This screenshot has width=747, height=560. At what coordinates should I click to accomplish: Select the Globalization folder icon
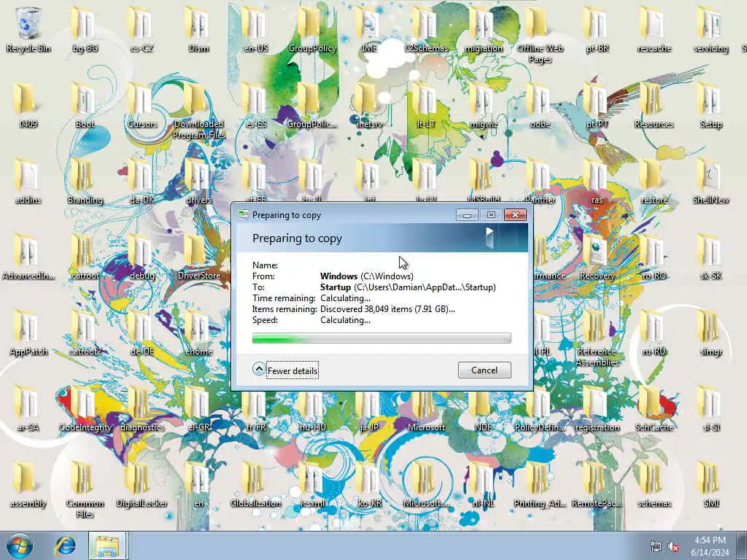tap(256, 484)
